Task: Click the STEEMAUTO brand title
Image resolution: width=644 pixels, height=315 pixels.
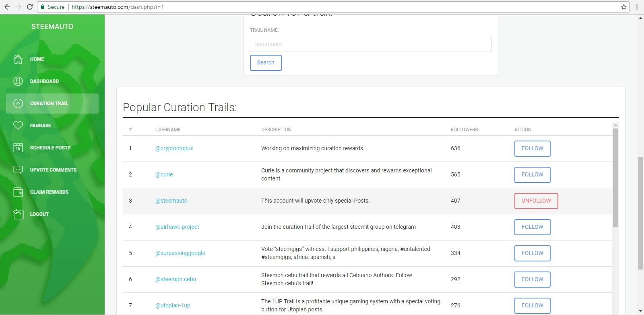Action: click(x=52, y=27)
